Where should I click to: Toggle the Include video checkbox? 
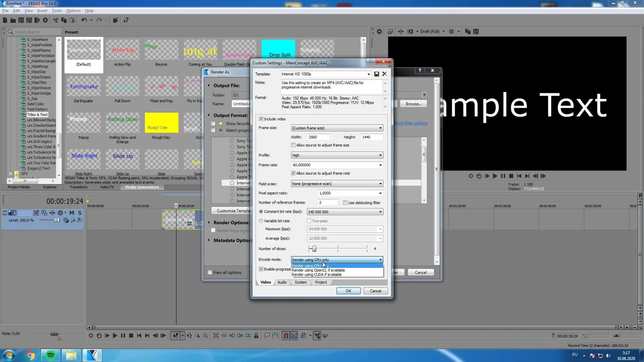click(261, 119)
